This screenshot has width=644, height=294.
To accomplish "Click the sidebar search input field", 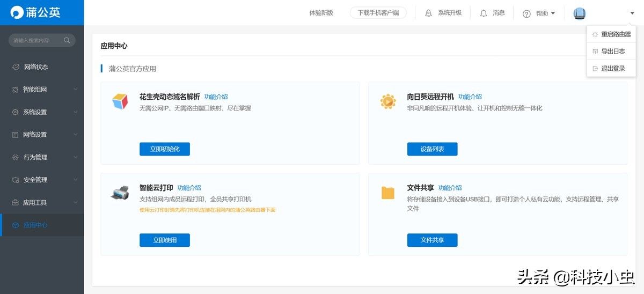I will point(42,40).
